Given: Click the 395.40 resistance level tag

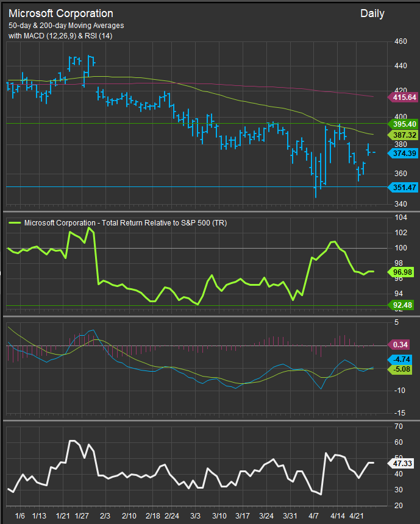Looking at the screenshot, I should tap(402, 124).
